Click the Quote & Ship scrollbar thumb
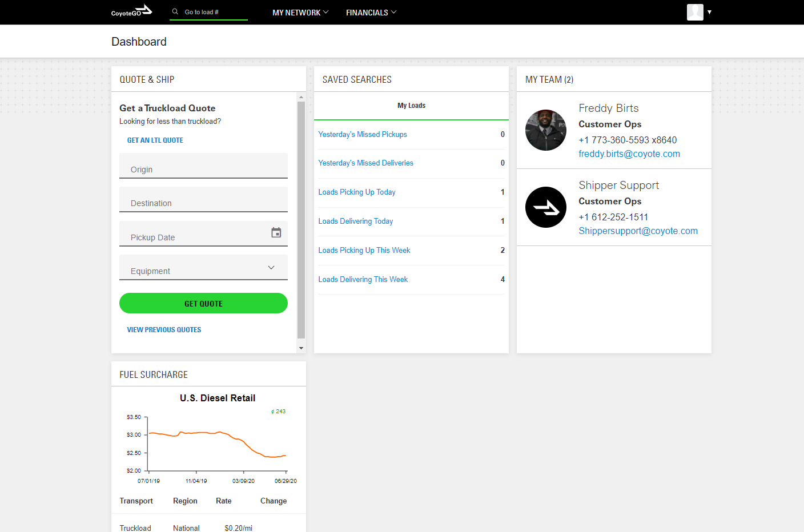 (301, 220)
